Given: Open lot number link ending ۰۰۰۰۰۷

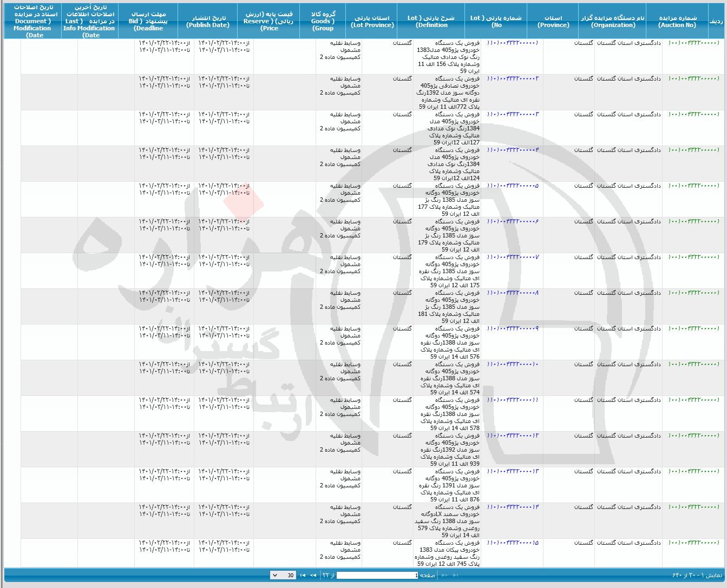Looking at the screenshot, I should (513, 257).
